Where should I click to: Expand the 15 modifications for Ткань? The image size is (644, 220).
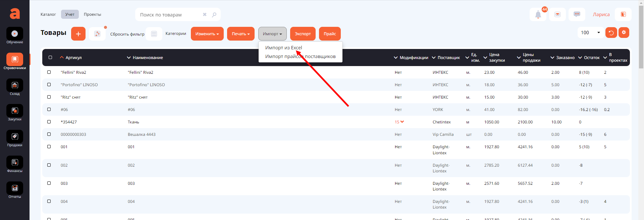399,122
